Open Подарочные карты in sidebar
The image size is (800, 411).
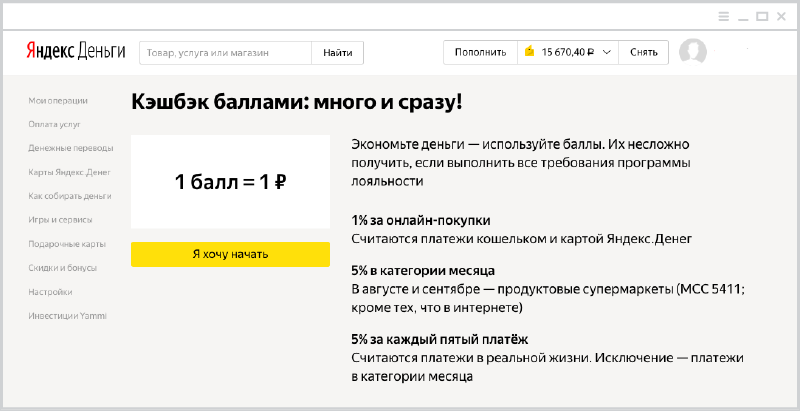[x=67, y=244]
